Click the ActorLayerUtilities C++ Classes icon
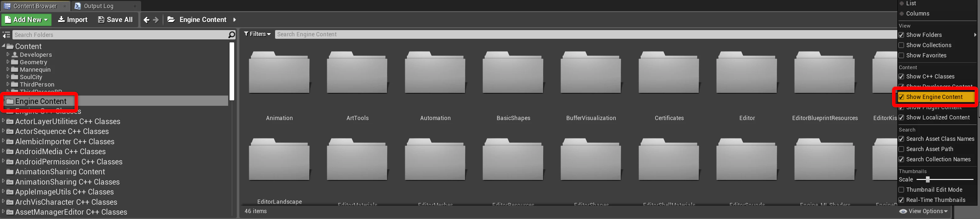Screen dimensions: 980x219 point(10,122)
